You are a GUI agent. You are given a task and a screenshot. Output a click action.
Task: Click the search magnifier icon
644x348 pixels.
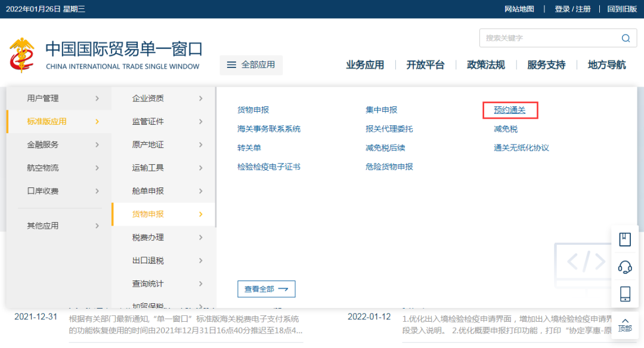click(x=626, y=38)
